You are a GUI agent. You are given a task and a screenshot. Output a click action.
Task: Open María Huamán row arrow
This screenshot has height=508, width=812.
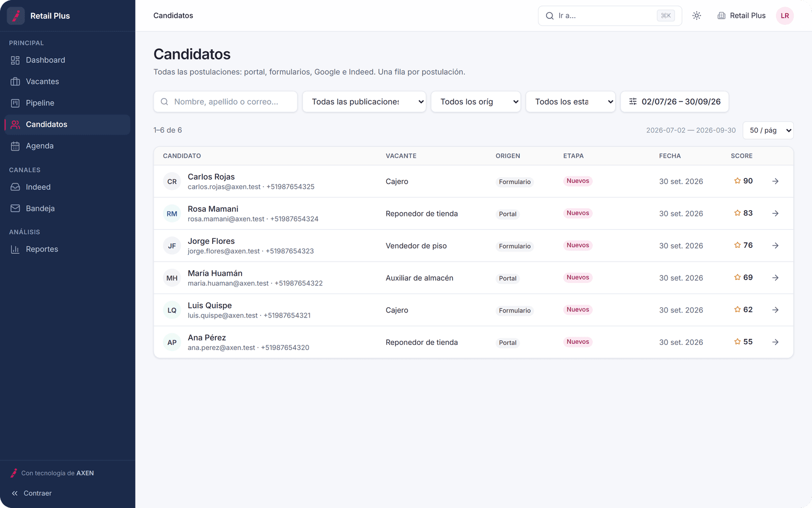click(x=775, y=278)
